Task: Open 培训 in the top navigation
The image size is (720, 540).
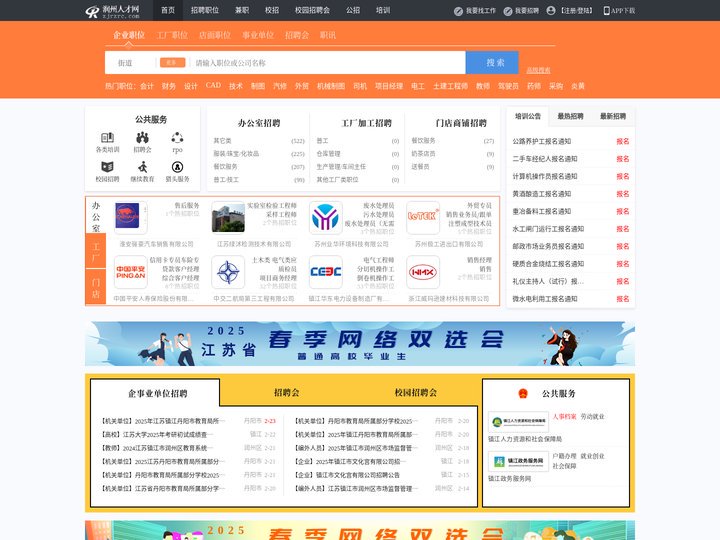Action: tap(383, 10)
